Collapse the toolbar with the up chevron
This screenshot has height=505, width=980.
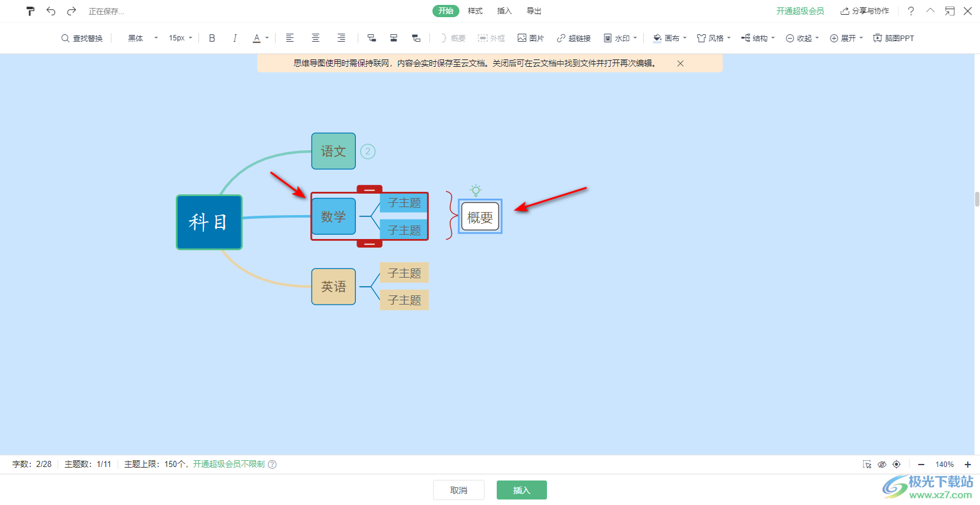[930, 11]
